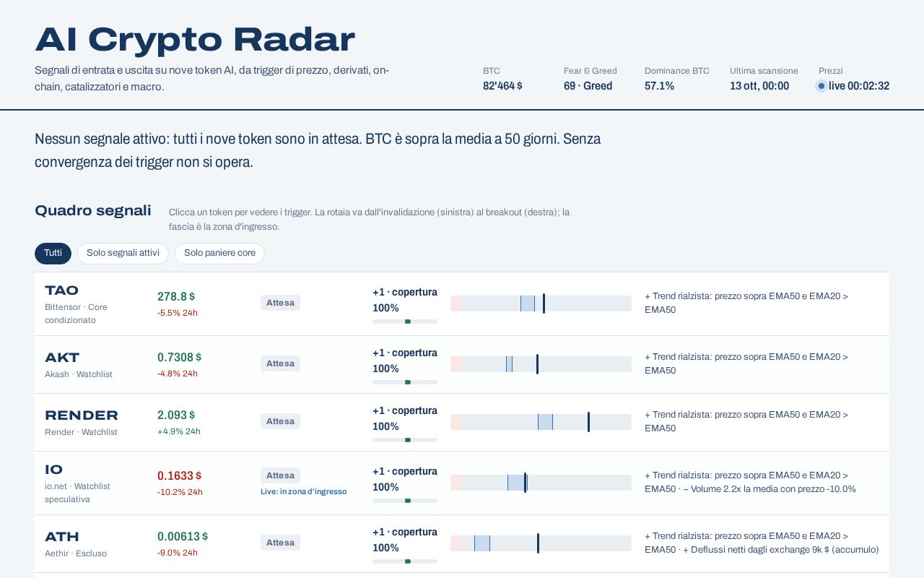
Task: Click AKT price 0.7308 $
Action: (179, 358)
